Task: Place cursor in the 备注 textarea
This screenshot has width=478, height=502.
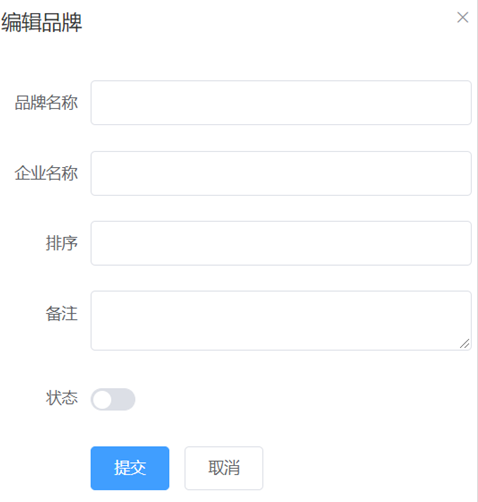Action: pyautogui.click(x=281, y=320)
